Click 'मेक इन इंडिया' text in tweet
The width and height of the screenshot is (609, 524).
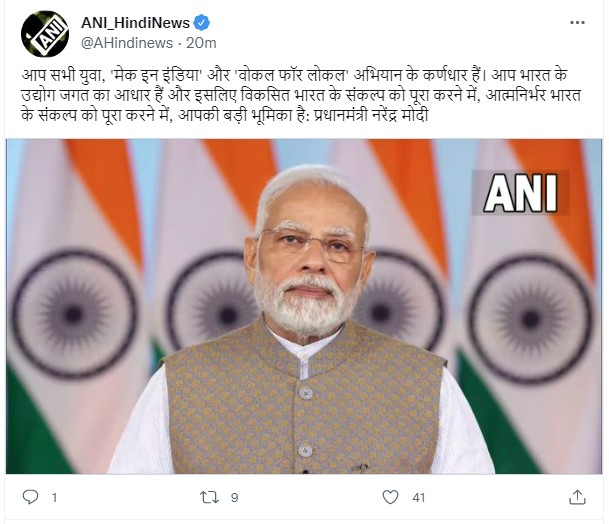[157, 75]
